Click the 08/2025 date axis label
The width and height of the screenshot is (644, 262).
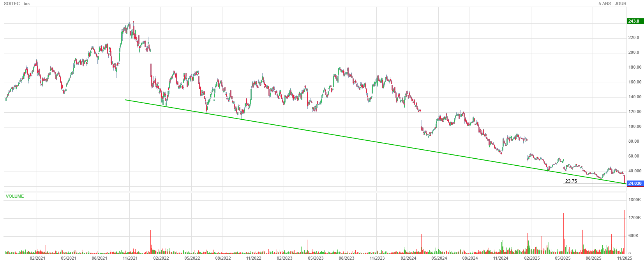pos(593,258)
